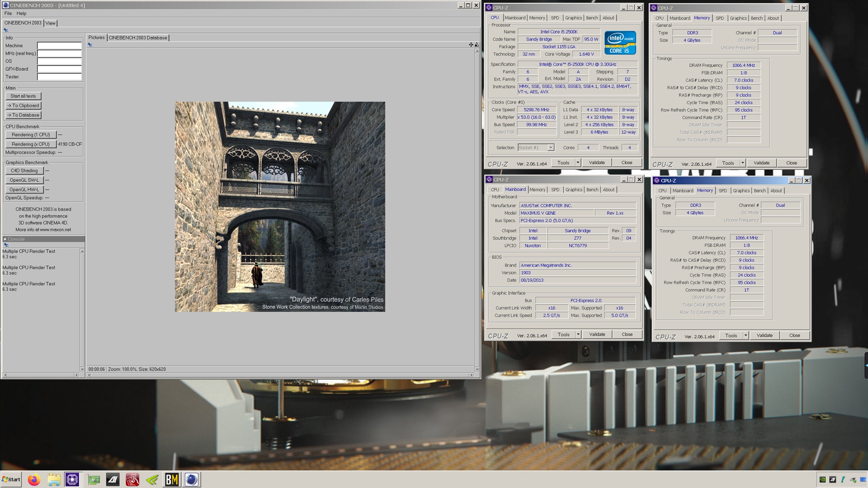Click Validate in the CPU tab window

pos(597,163)
